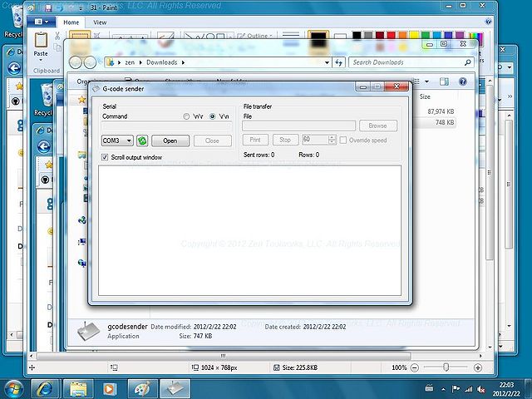The width and height of the screenshot is (532, 399).
Task: Click the File path input field
Action: 299,126
